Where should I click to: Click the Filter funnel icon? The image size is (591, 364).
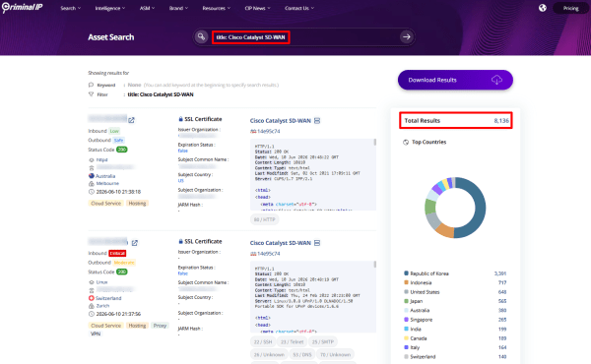[x=91, y=94]
